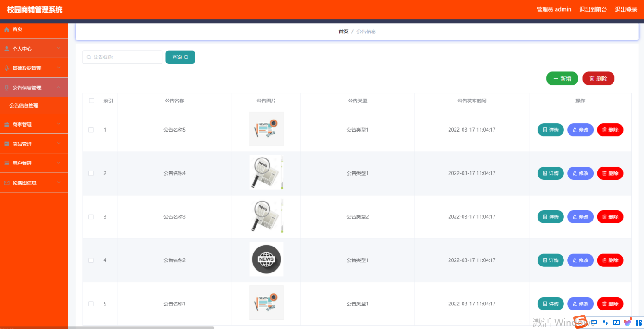Open 详情 for 公告名称2
Image resolution: width=644 pixels, height=329 pixels.
pos(550,260)
